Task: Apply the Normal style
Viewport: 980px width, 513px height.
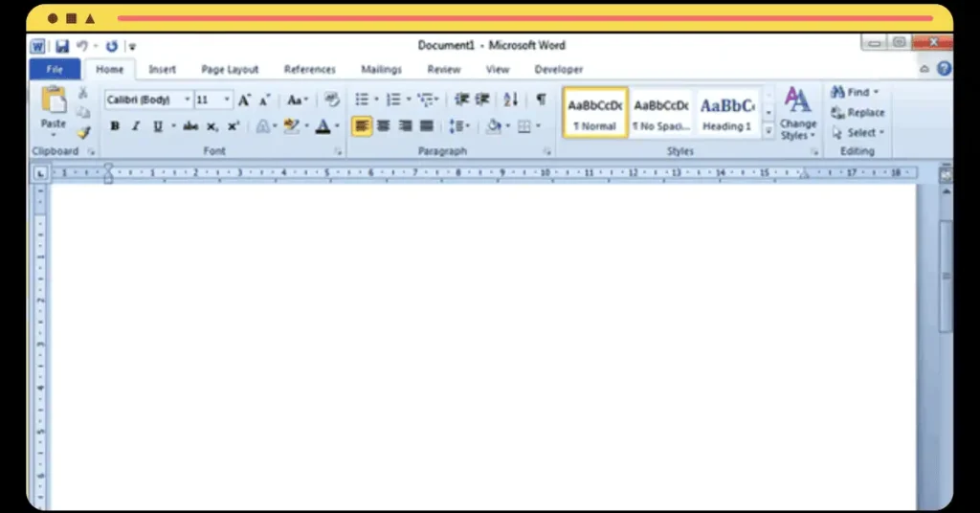Action: click(x=595, y=113)
